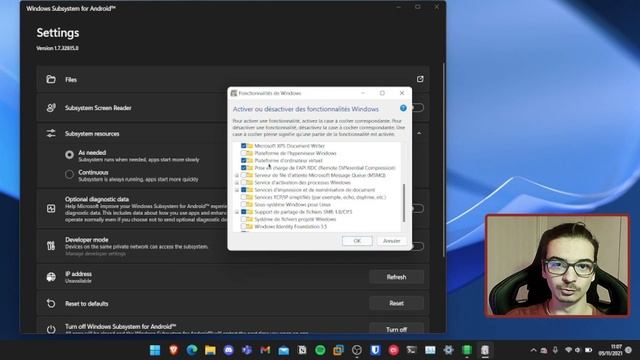The height and width of the screenshot is (360, 640).
Task: Open Microsoft Teams from the taskbar
Action: (247, 350)
